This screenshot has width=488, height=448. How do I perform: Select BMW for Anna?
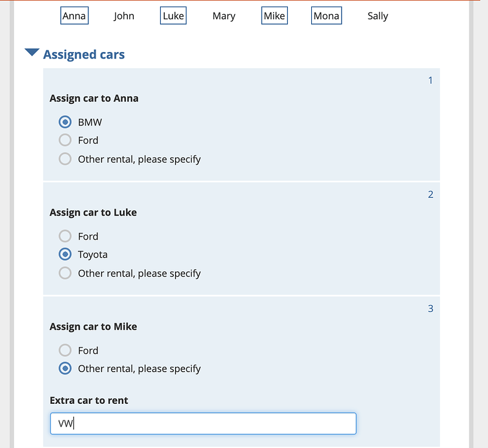click(65, 122)
